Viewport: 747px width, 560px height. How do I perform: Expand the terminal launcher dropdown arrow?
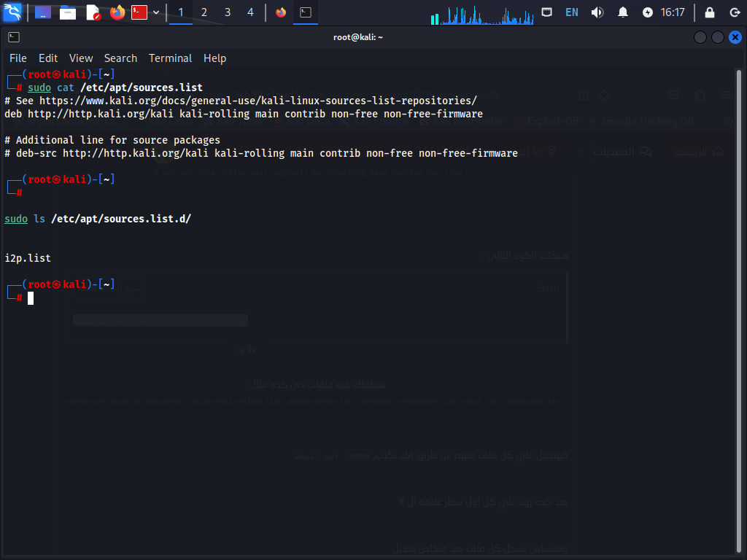pos(156,12)
